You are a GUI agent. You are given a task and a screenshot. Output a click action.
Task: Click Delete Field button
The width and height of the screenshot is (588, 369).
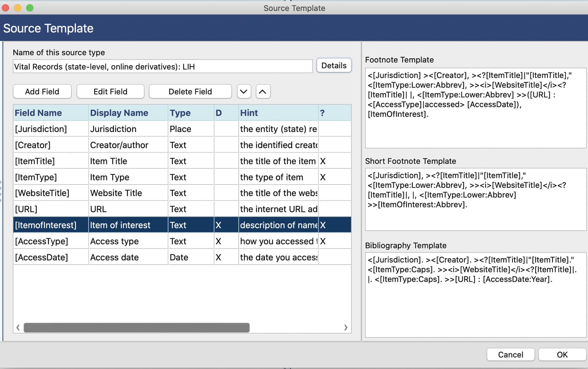click(x=190, y=91)
